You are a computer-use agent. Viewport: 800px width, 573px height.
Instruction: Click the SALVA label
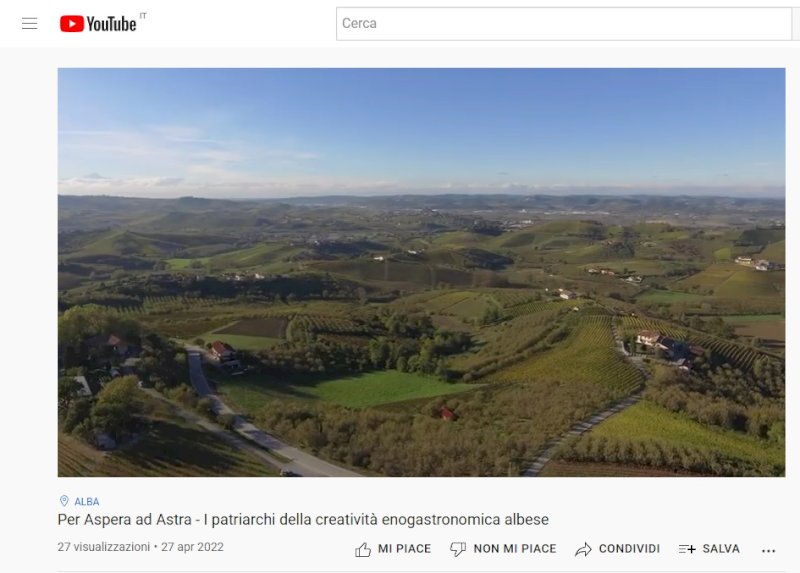[721, 549]
